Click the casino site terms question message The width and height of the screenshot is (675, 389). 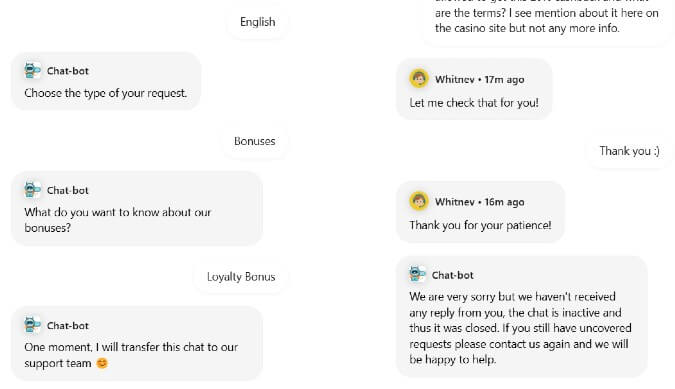click(x=546, y=17)
